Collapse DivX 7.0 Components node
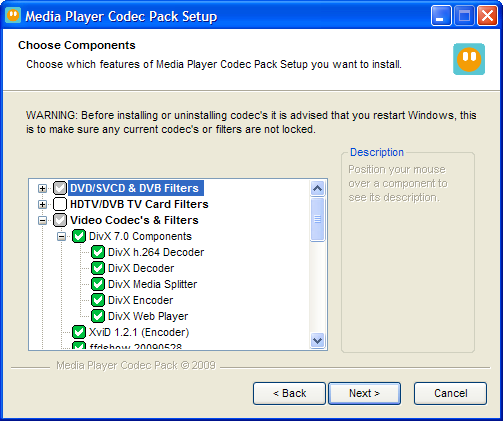 pyautogui.click(x=61, y=236)
